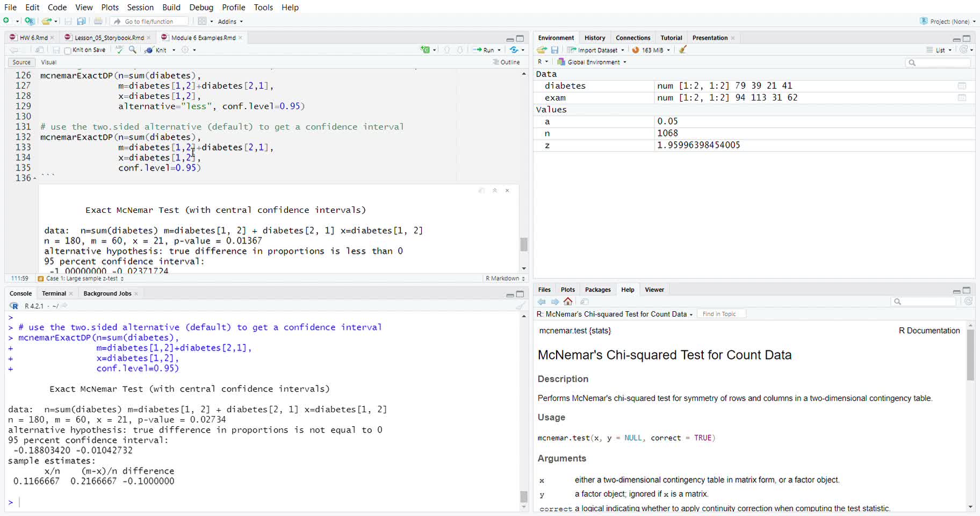Image resolution: width=980 pixels, height=516 pixels.
Task: Switch to the History tab
Action: [595, 38]
